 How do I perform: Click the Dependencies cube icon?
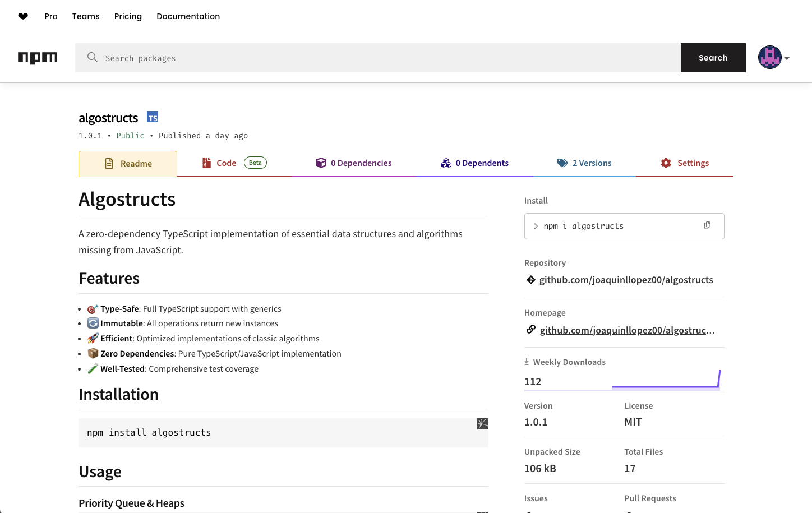click(321, 163)
